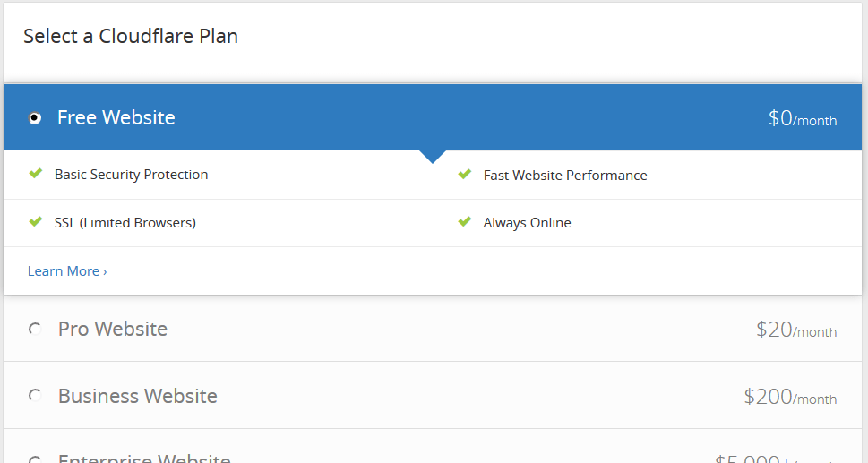
Task: Click the Basic Security Protection checkmark icon
Action: coord(36,174)
